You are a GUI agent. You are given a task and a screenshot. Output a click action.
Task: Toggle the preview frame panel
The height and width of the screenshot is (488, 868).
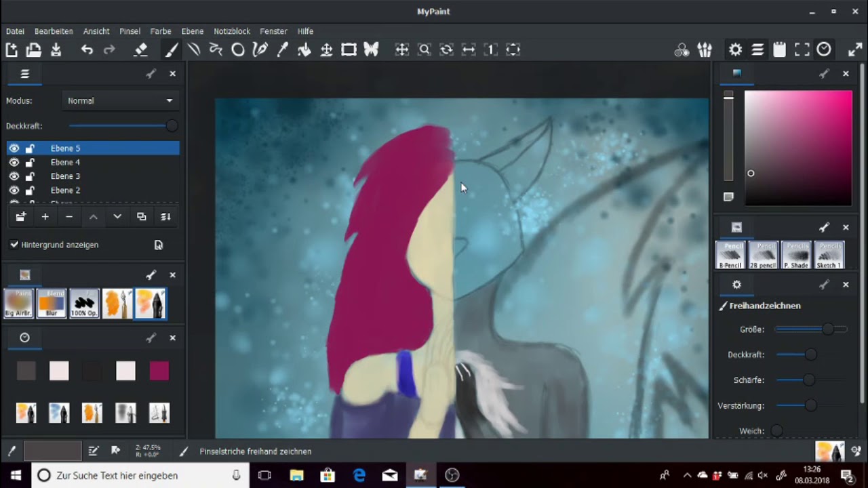pos(802,49)
